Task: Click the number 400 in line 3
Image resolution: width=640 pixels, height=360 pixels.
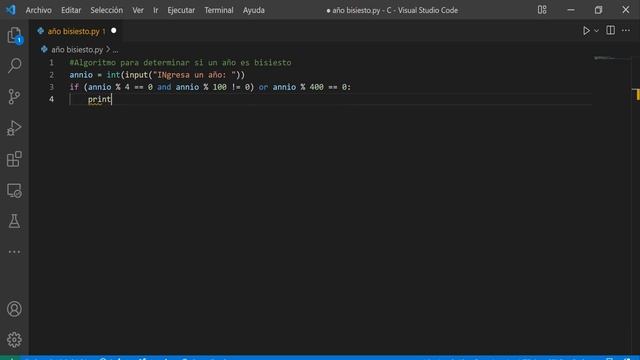Action: pyautogui.click(x=316, y=87)
